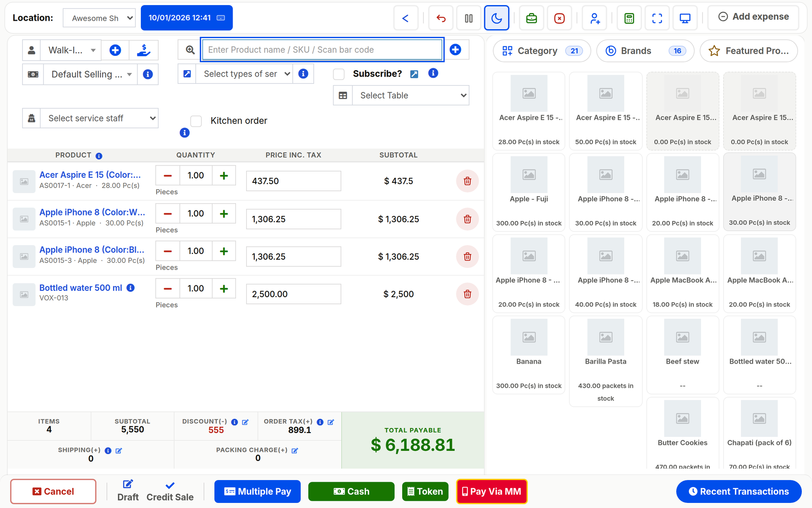Tick the Subscribe? checkbox

[x=339, y=74]
